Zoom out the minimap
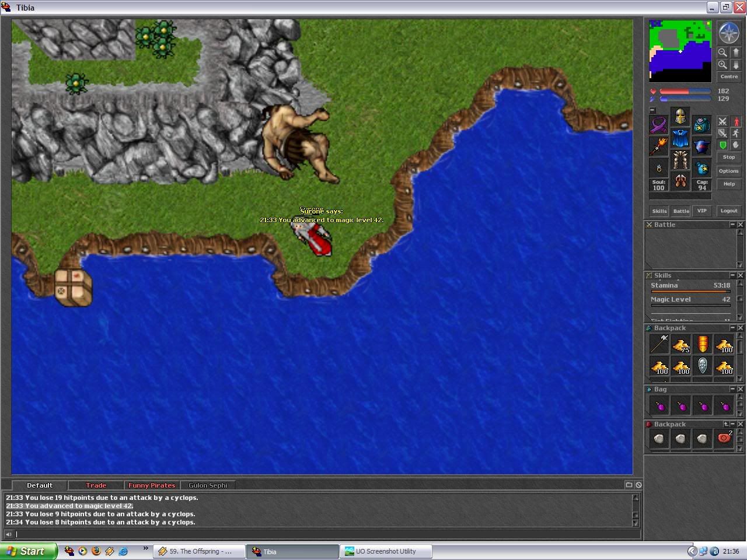 pyautogui.click(x=722, y=52)
